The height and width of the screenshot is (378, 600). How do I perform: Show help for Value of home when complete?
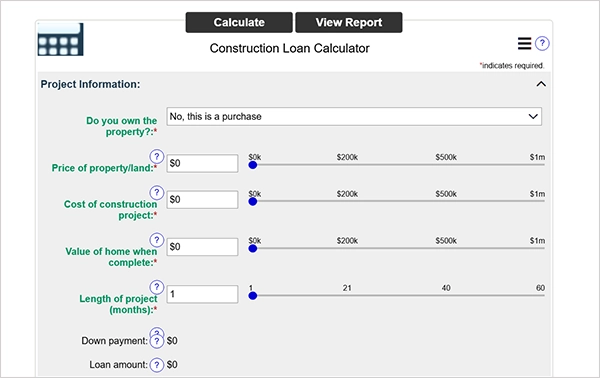click(x=157, y=240)
